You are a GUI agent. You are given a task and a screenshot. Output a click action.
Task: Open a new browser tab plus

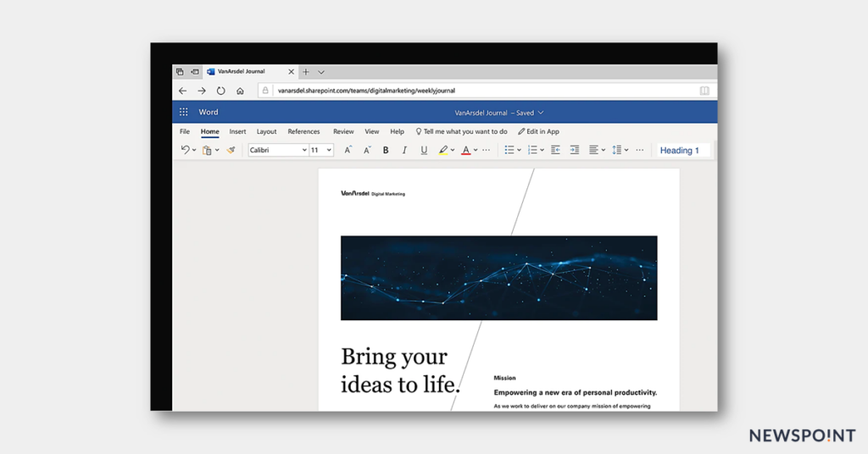point(305,72)
